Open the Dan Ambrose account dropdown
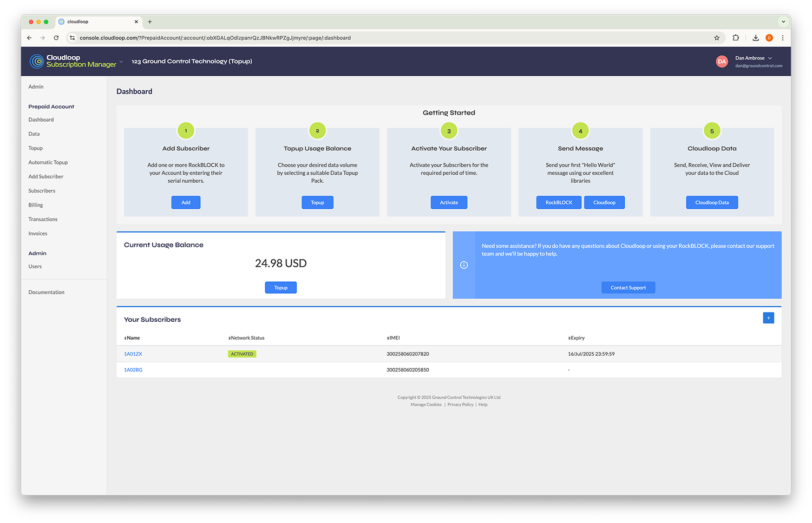This screenshot has height=523, width=812. coord(754,58)
